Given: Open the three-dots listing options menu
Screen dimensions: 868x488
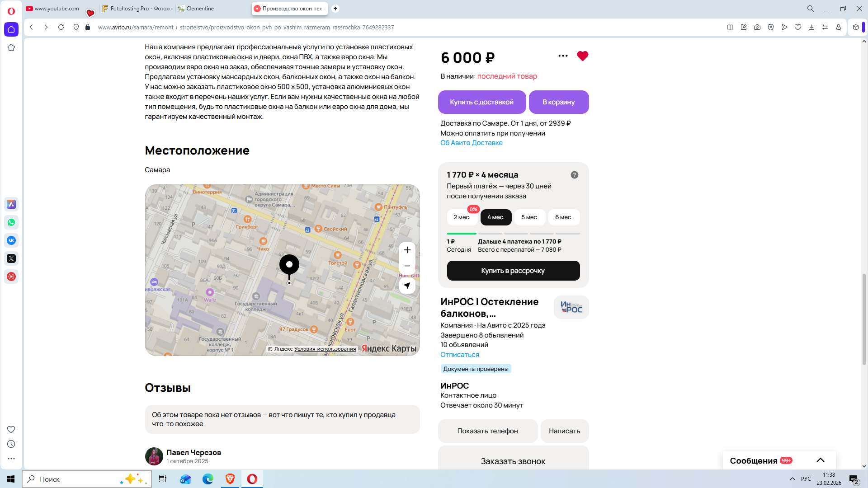Looking at the screenshot, I should pyautogui.click(x=563, y=56).
